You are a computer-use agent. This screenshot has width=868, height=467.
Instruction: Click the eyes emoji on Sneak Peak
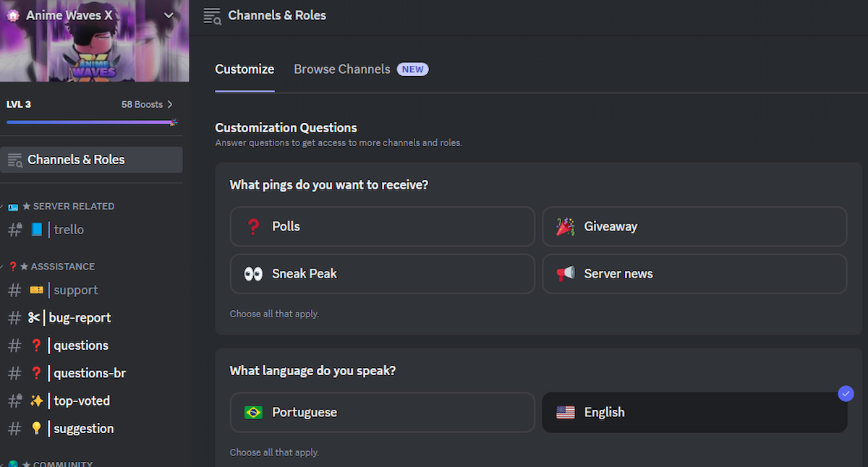253,274
